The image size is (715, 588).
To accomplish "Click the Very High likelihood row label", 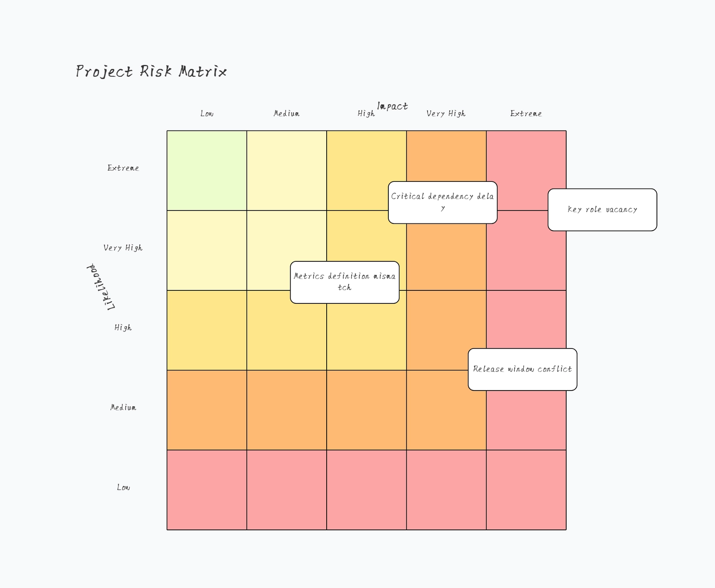I will coord(123,248).
